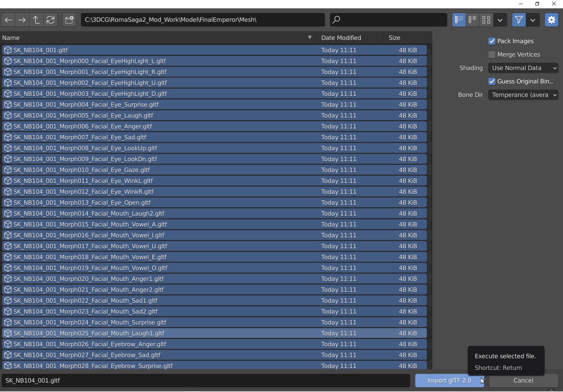Toggle the options gear panel

coord(551,20)
